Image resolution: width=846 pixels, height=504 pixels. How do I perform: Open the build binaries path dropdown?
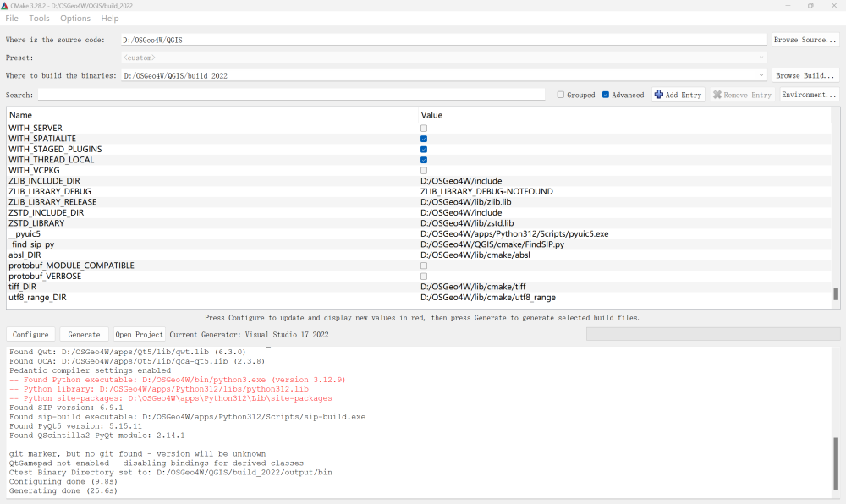[x=761, y=75]
